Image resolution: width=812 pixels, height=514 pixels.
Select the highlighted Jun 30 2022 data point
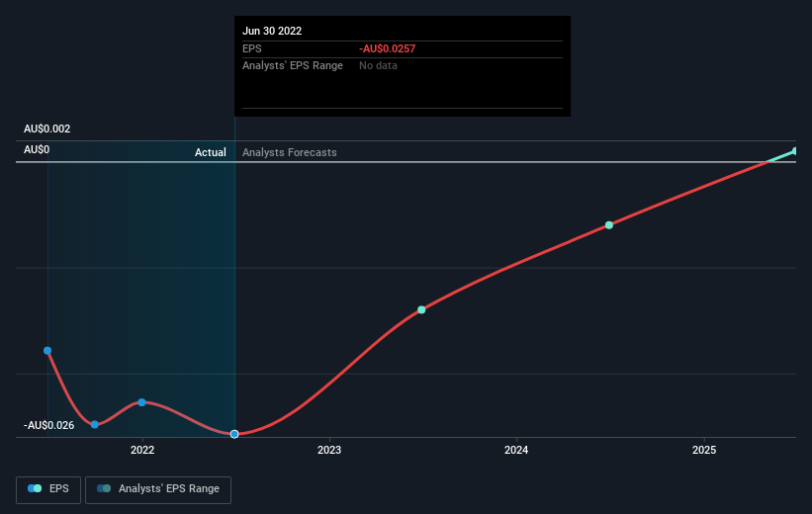click(234, 434)
